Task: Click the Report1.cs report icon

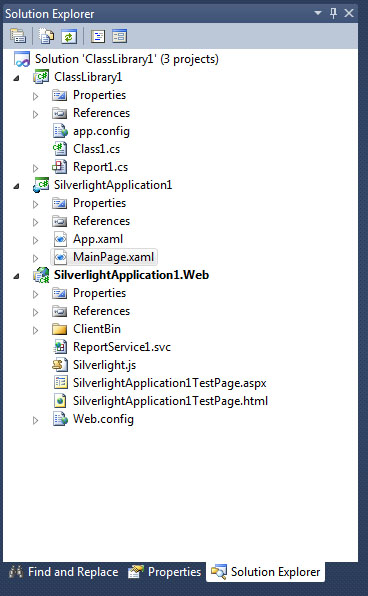Action: click(x=60, y=167)
